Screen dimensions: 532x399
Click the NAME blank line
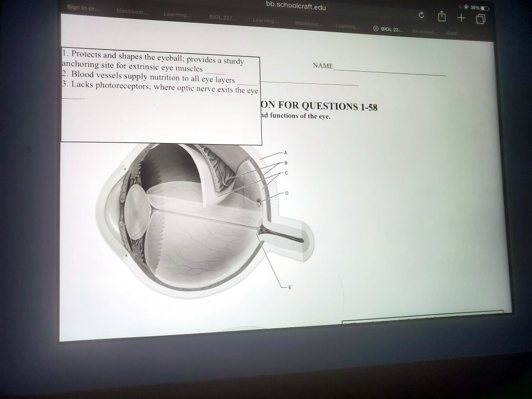click(389, 72)
